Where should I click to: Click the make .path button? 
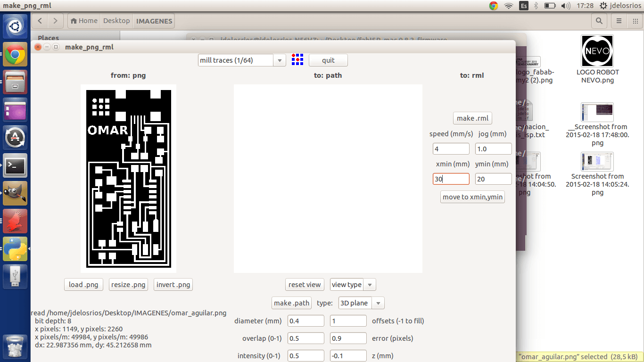pos(292,303)
